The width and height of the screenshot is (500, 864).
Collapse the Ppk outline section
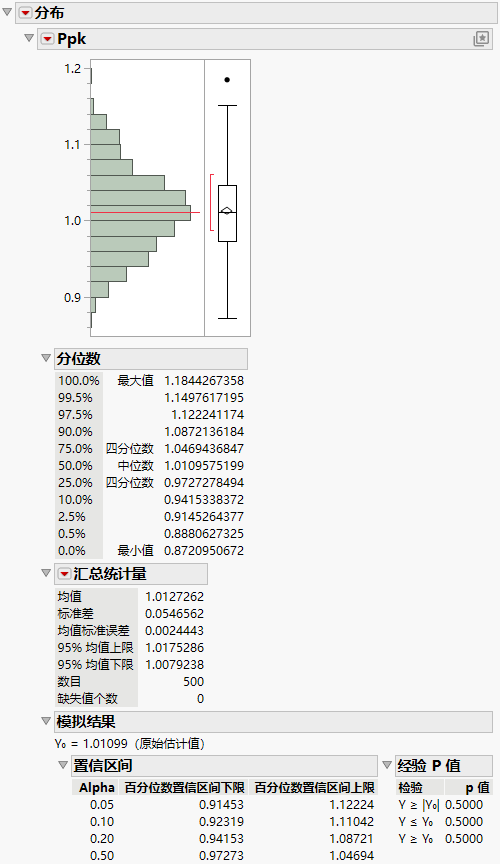tap(29, 38)
